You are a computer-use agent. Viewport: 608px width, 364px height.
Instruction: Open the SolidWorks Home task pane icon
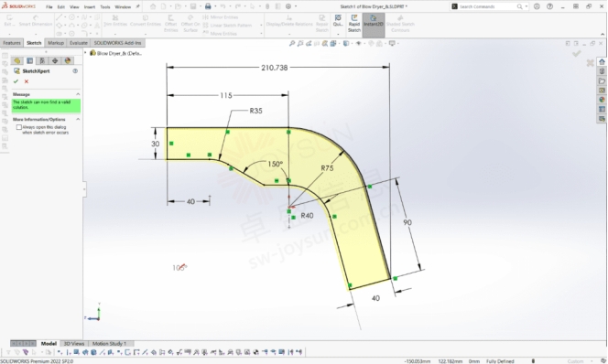(602, 61)
